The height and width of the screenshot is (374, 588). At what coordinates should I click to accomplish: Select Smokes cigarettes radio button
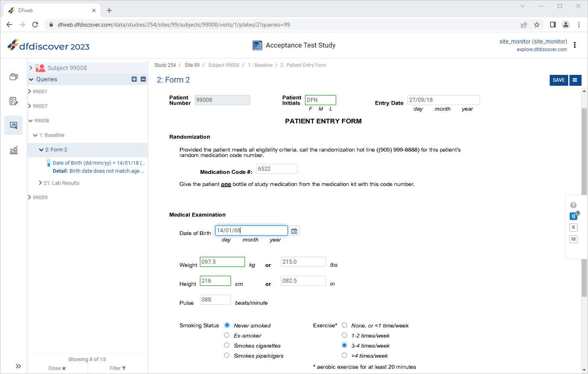[x=227, y=345]
